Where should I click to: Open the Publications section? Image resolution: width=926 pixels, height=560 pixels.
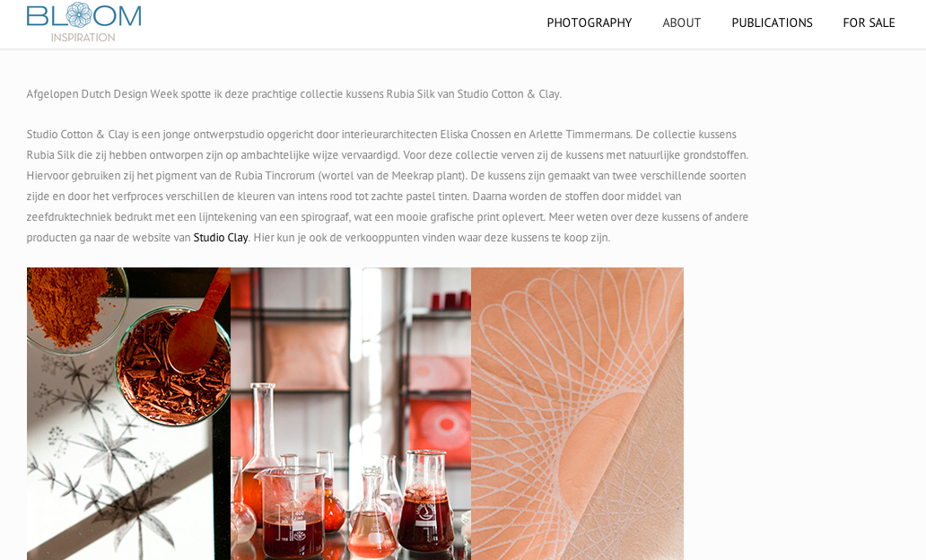[x=772, y=22]
